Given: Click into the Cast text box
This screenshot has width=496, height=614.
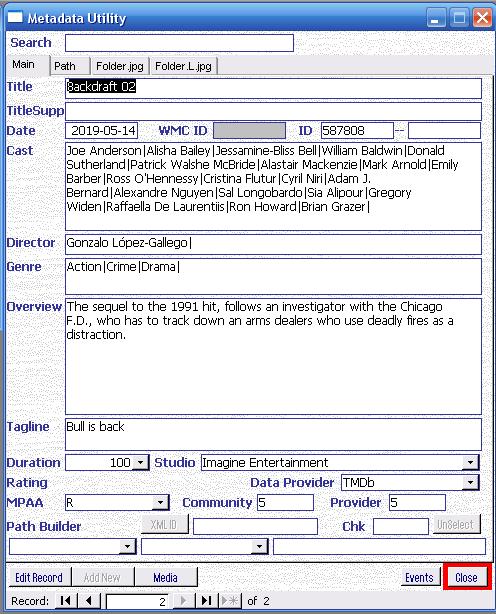Looking at the screenshot, I should [273, 186].
